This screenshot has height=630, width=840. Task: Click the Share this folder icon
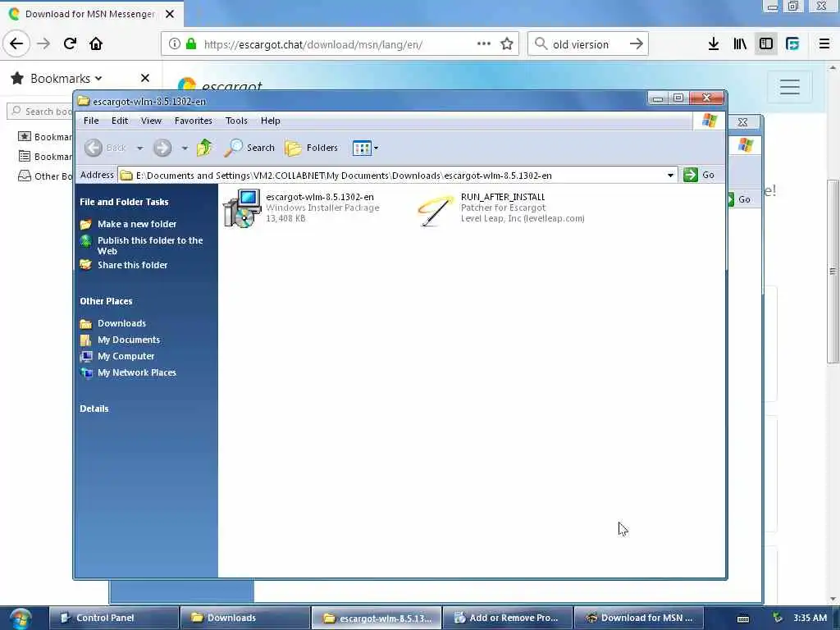[x=85, y=265]
